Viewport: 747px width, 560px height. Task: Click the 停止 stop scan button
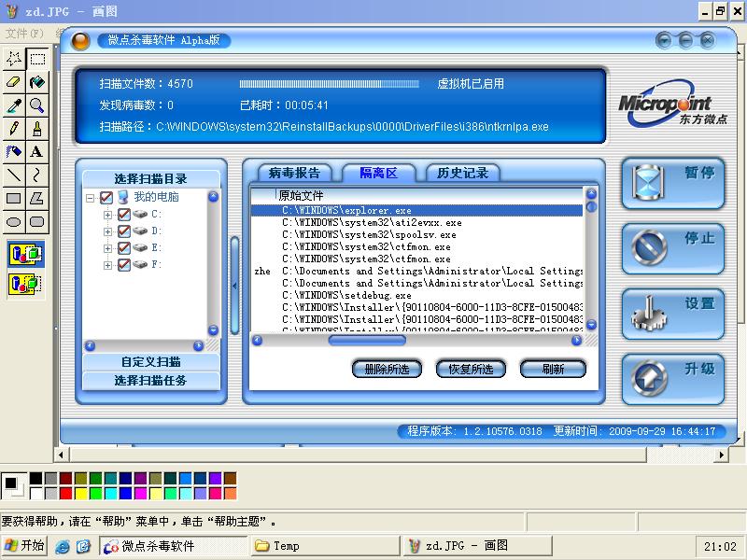(x=673, y=248)
